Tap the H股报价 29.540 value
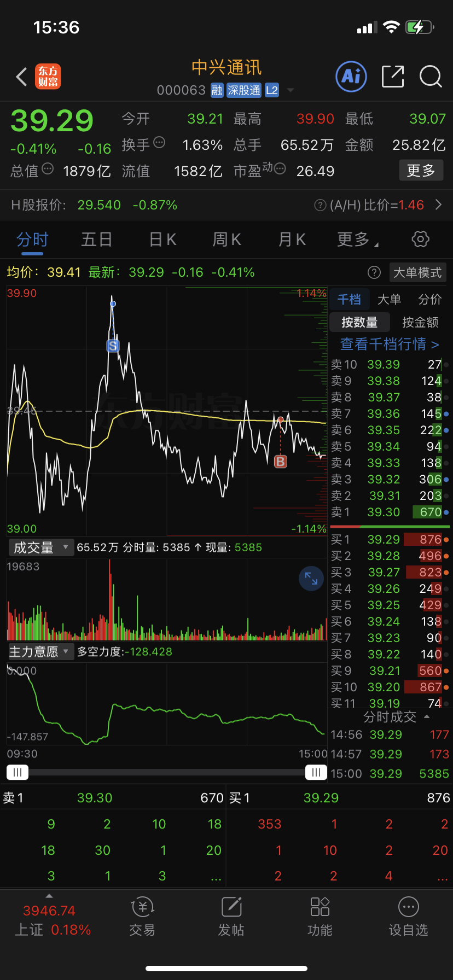453x980 pixels. (x=99, y=205)
